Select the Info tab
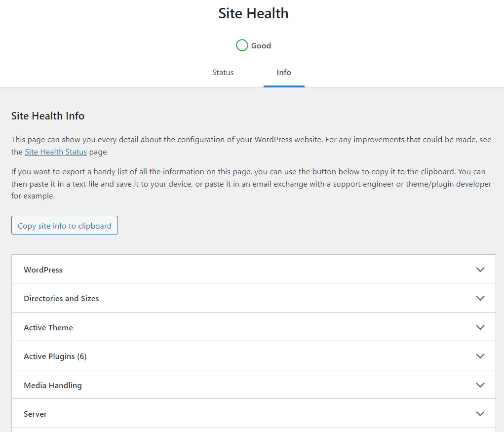The width and height of the screenshot is (504, 432). pyautogui.click(x=284, y=72)
